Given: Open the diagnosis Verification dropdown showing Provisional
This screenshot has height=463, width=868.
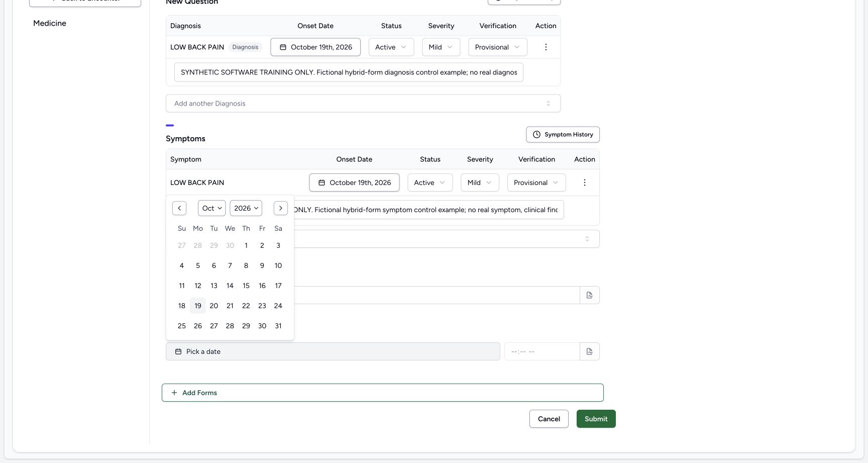Looking at the screenshot, I should tap(498, 47).
